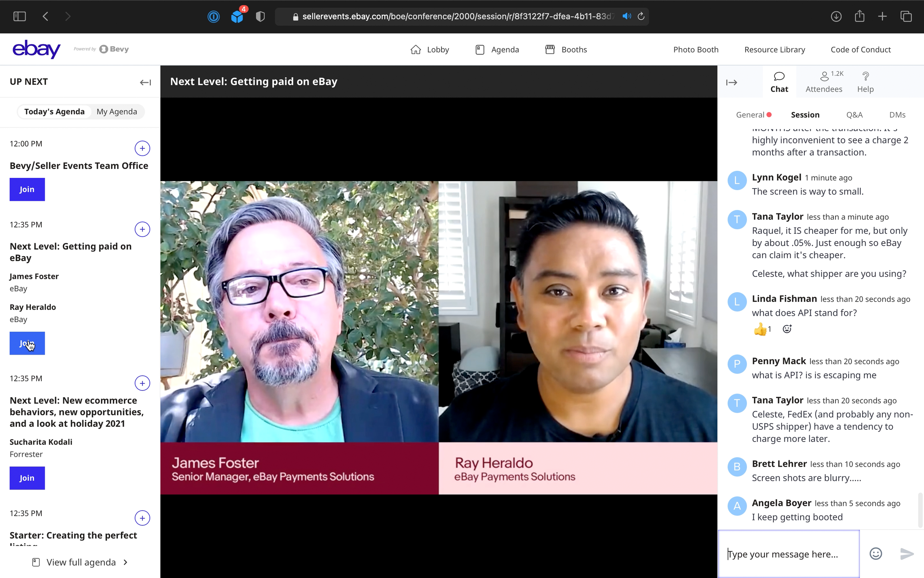
Task: Add Bevy/Seller Events Team Office to agenda
Action: [142, 148]
